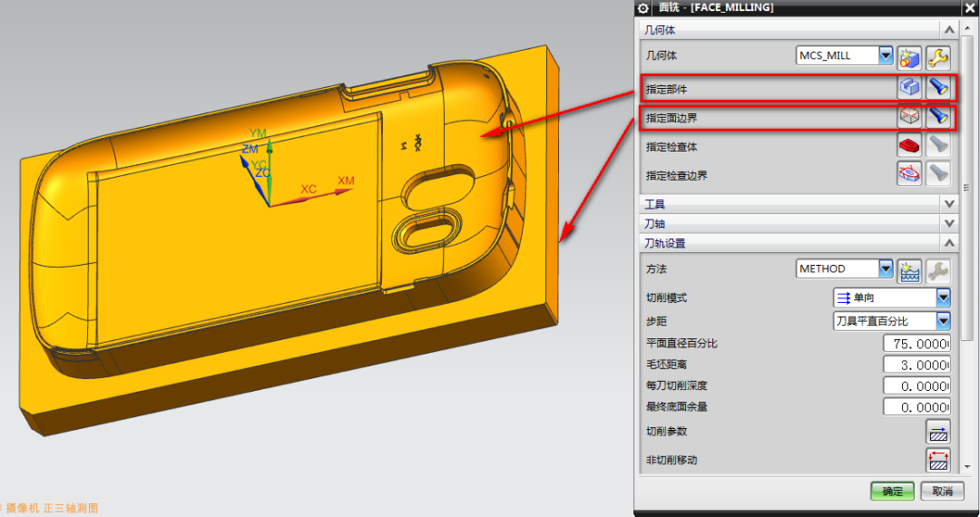Display face boundaries with 指定面边界 flashlight icon
The image size is (980, 517).
(x=937, y=117)
